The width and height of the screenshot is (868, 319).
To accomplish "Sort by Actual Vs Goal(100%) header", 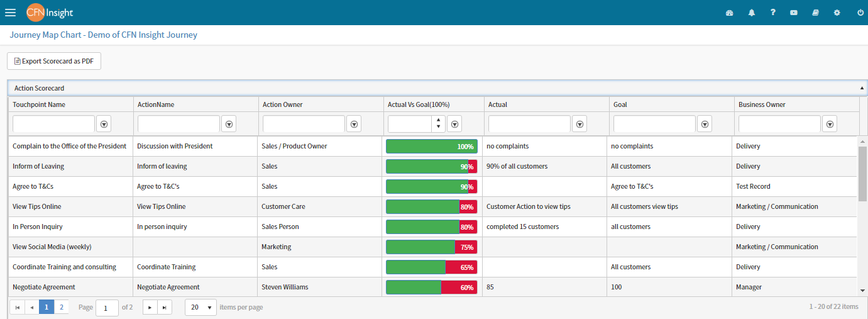I will 419,104.
